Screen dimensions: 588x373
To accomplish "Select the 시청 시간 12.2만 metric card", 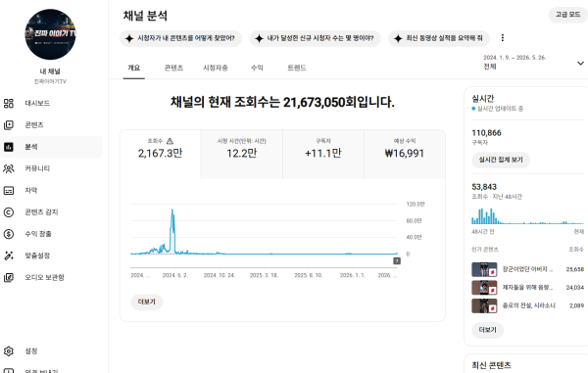I will [242, 154].
